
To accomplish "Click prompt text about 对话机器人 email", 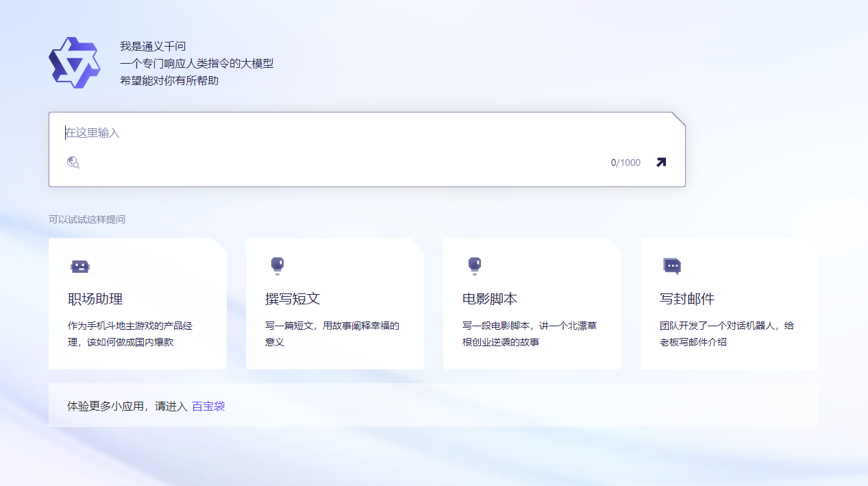I will pos(727,334).
